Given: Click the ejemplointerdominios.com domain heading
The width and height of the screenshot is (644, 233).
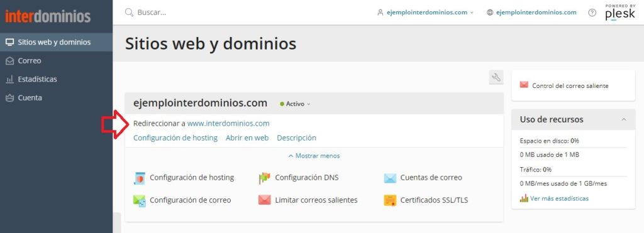Looking at the screenshot, I should (x=201, y=103).
